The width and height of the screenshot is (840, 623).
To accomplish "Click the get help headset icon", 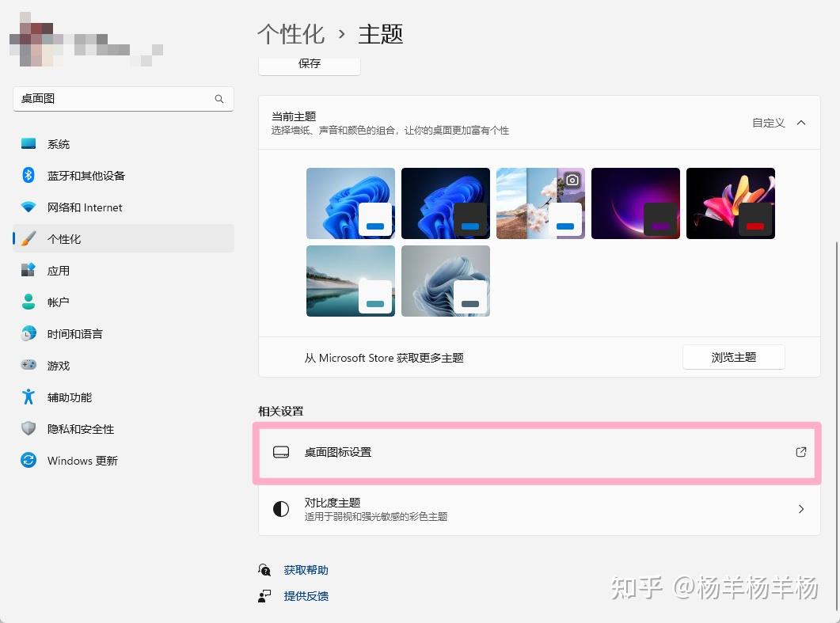I will (x=264, y=570).
